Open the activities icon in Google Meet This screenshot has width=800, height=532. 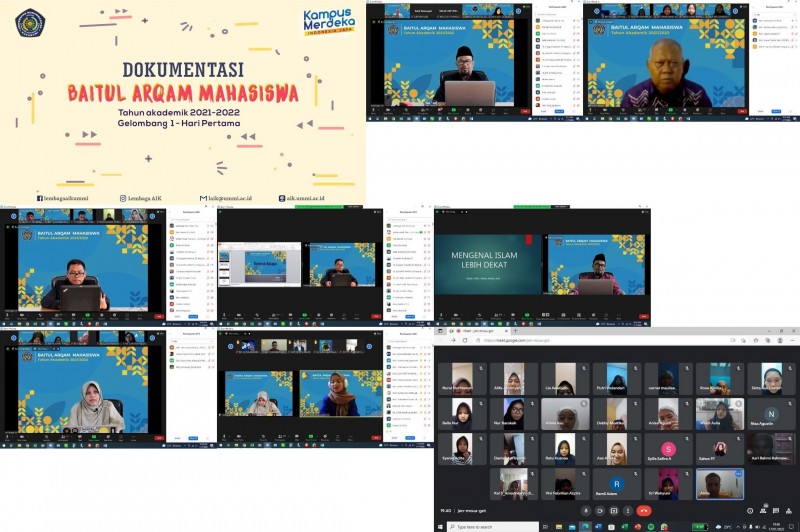click(789, 511)
